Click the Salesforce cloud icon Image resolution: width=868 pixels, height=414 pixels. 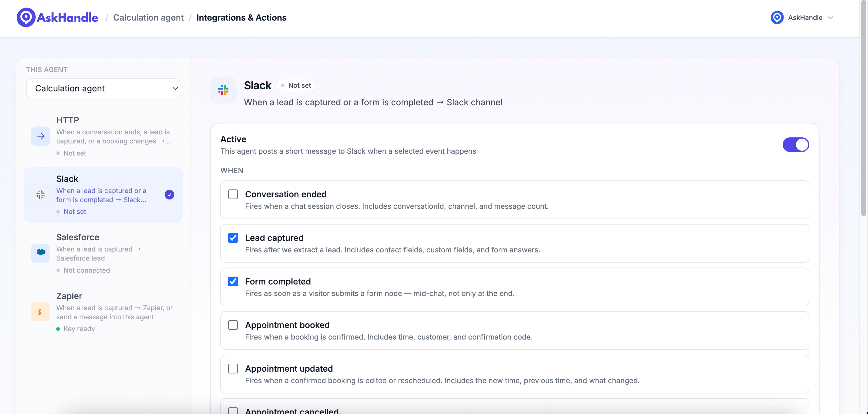(x=41, y=253)
